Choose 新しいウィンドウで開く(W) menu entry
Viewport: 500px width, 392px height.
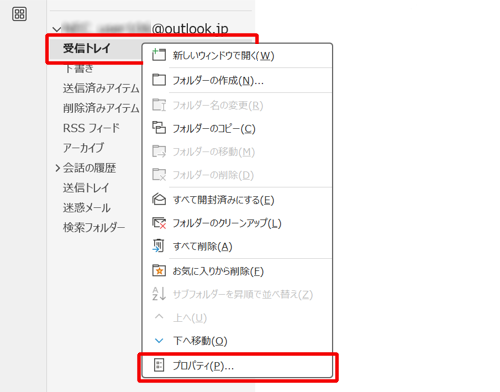pyautogui.click(x=237, y=55)
